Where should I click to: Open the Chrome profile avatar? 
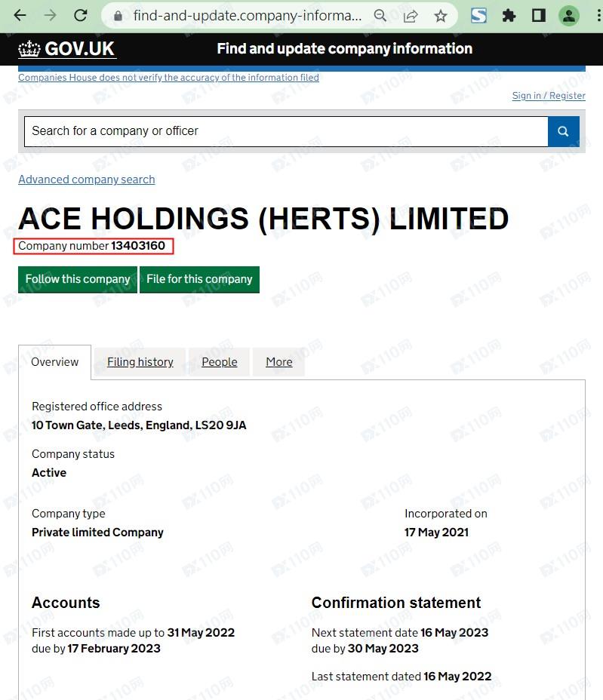tap(568, 16)
